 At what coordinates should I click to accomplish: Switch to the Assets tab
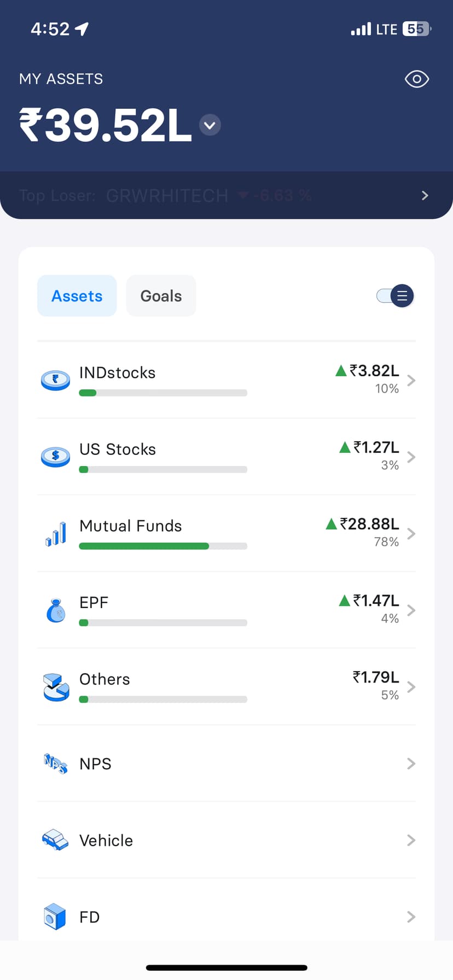pos(77,296)
